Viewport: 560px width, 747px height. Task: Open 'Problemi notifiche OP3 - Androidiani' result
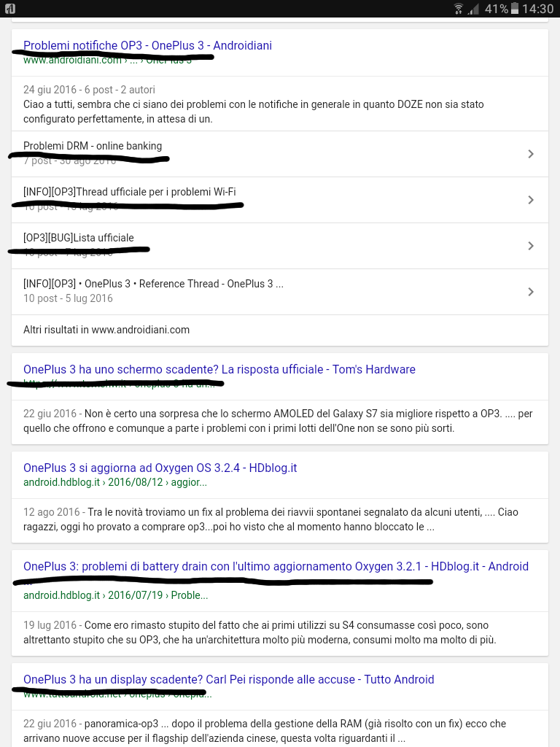click(x=147, y=46)
